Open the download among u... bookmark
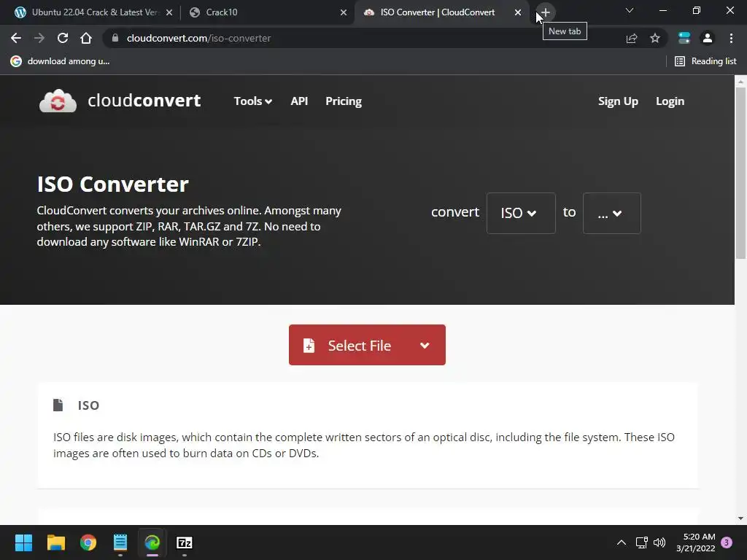Viewport: 747px width, 560px height. [60, 61]
